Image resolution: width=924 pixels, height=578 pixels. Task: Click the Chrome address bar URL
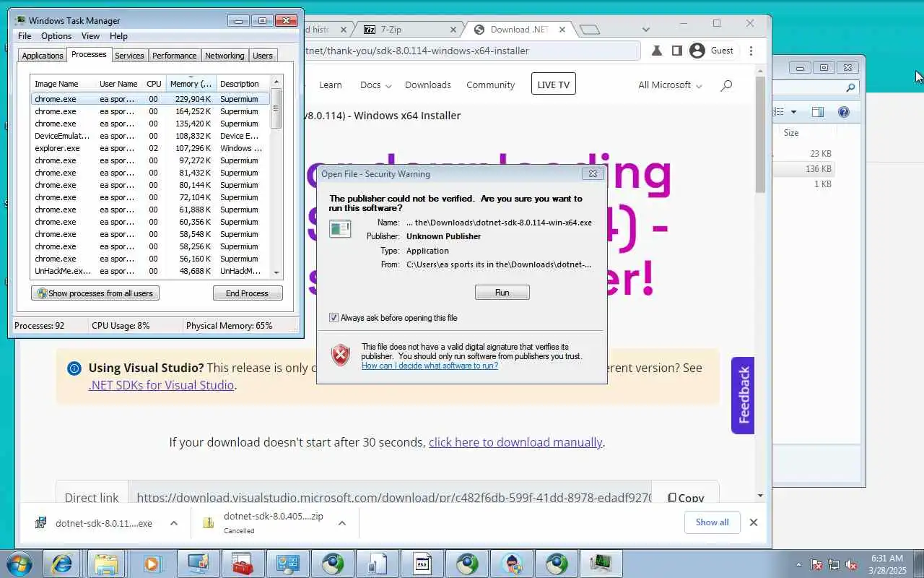click(417, 51)
